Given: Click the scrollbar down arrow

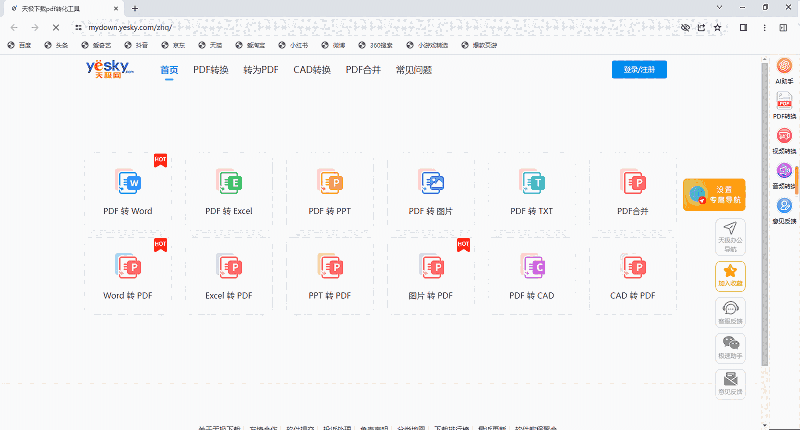Looking at the screenshot, I should [764, 424].
